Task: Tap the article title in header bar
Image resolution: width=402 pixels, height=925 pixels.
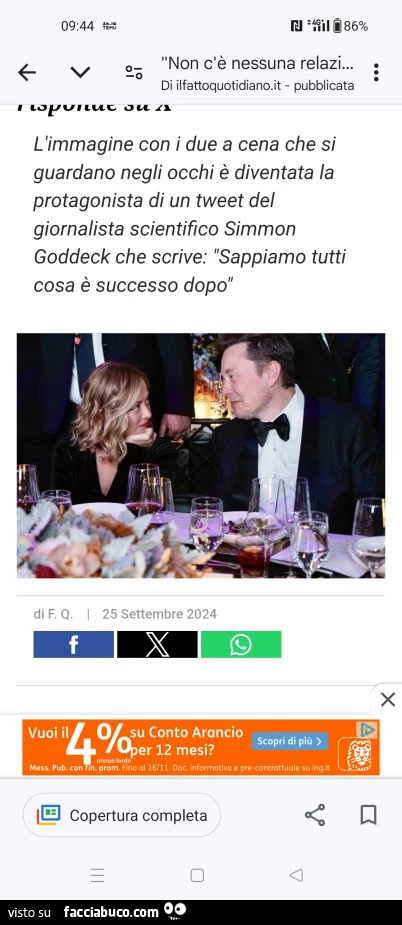Action: [257, 63]
